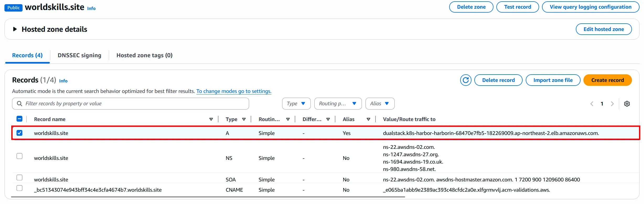
Task: Open the Alias filter dropdown
Action: coord(380,104)
